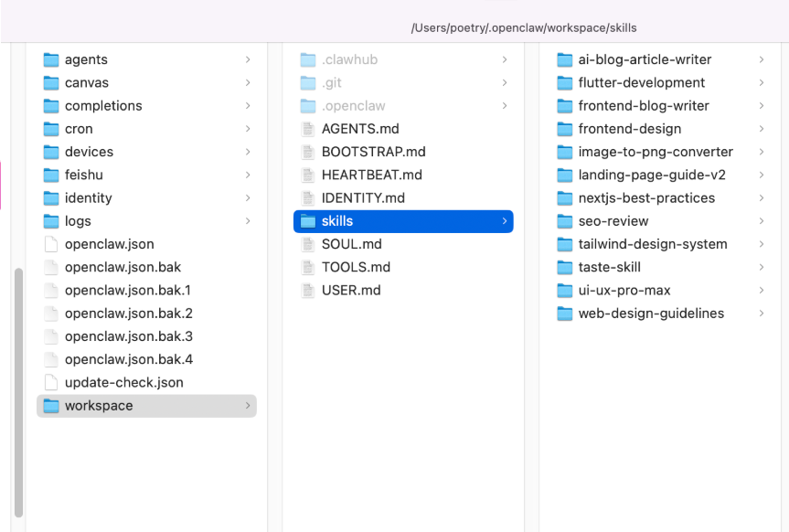The image size is (789, 532).
Task: Click the update-check.json file icon
Action: [x=51, y=382]
